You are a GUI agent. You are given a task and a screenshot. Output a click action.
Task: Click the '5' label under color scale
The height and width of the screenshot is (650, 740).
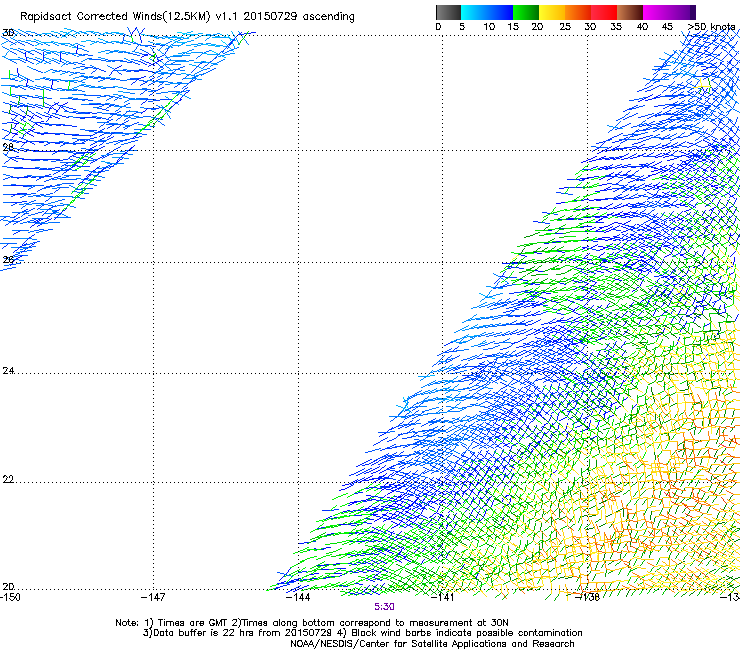click(x=462, y=27)
